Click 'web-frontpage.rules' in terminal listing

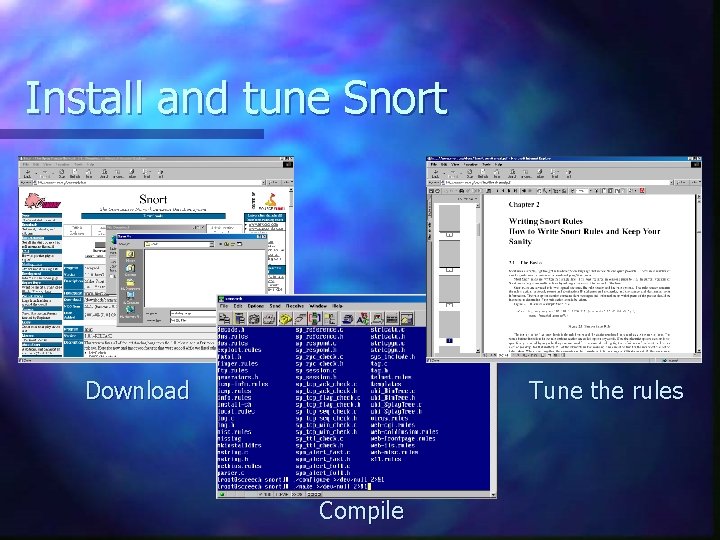(x=403, y=439)
